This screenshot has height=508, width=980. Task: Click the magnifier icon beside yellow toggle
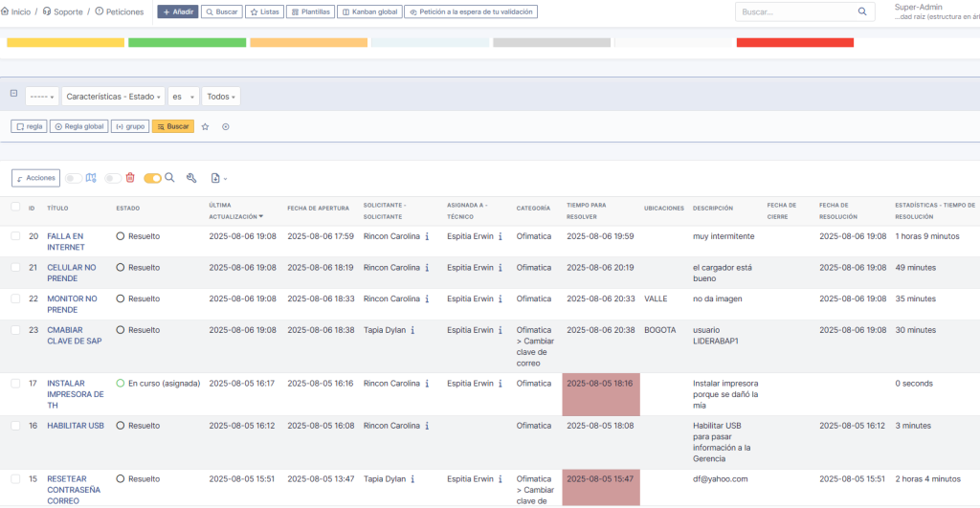(169, 178)
